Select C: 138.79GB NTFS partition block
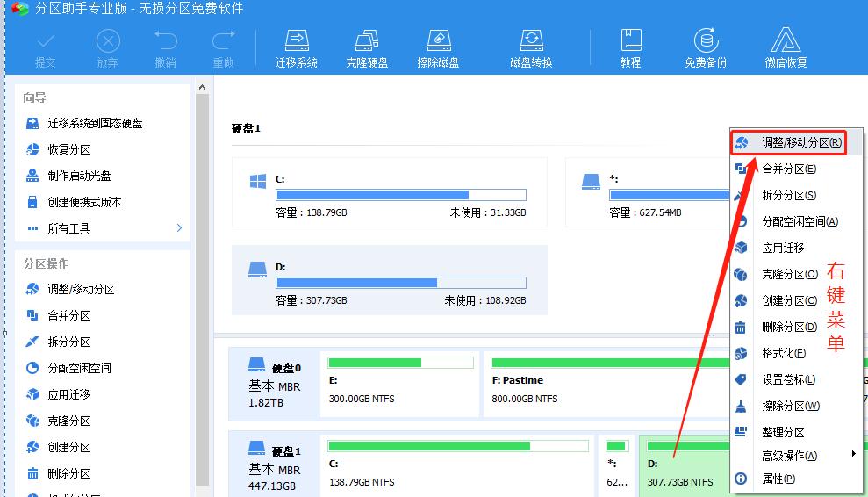Viewport: 868px width, 497px height. point(457,466)
